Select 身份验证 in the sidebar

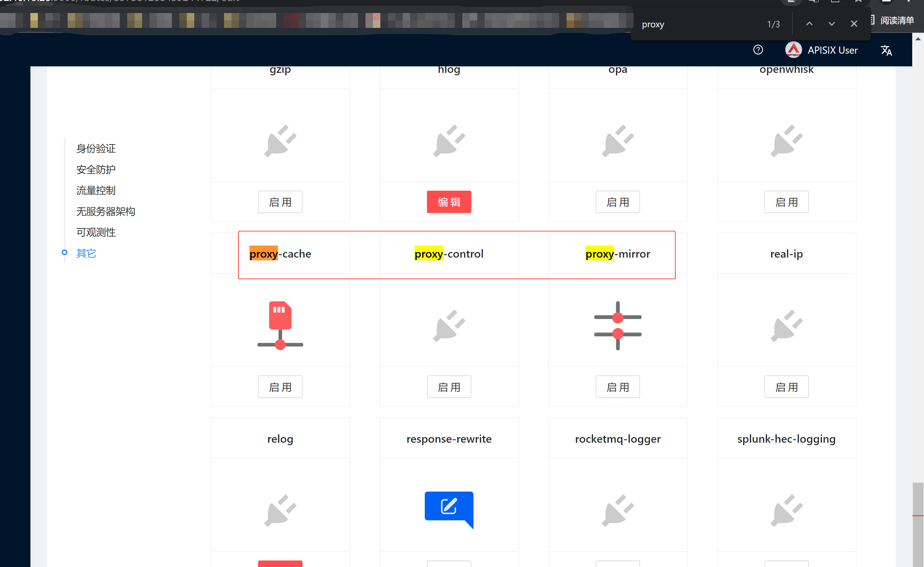(x=96, y=148)
